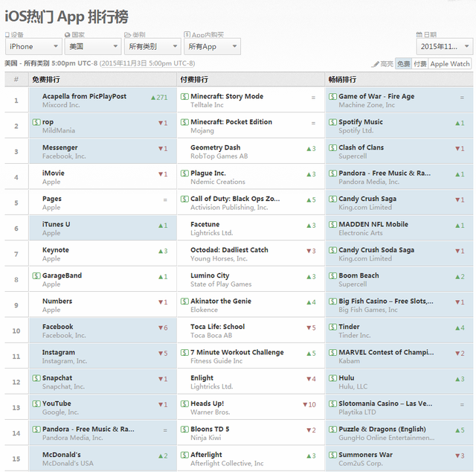Toggle the 付费 highlight button
This screenshot has width=476, height=472.
pos(419,64)
